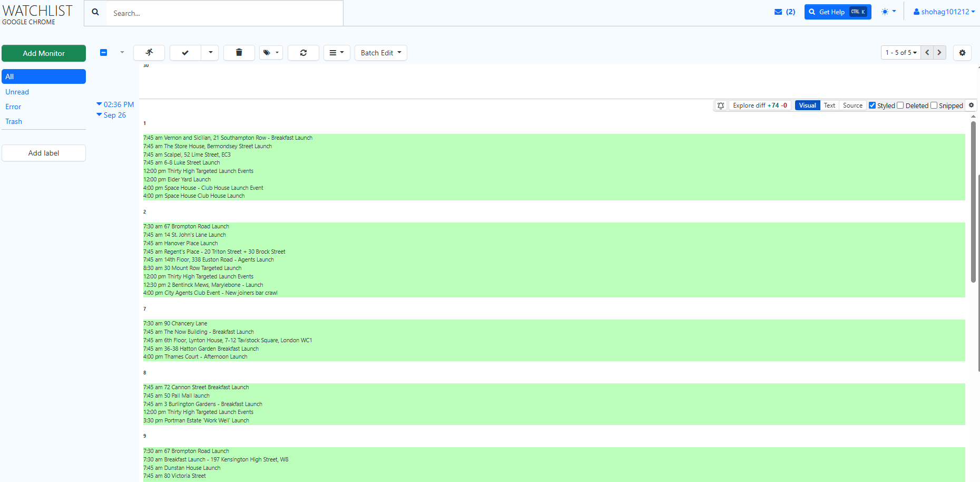Click into the Search input field
The image size is (980, 482).
[224, 13]
